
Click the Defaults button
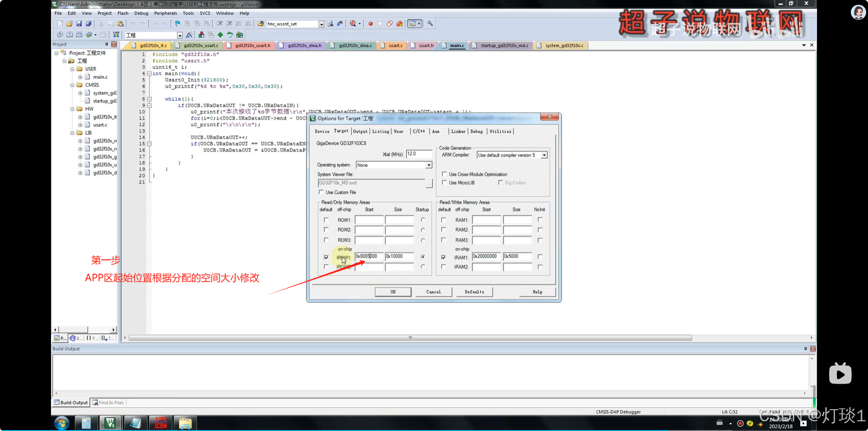474,292
